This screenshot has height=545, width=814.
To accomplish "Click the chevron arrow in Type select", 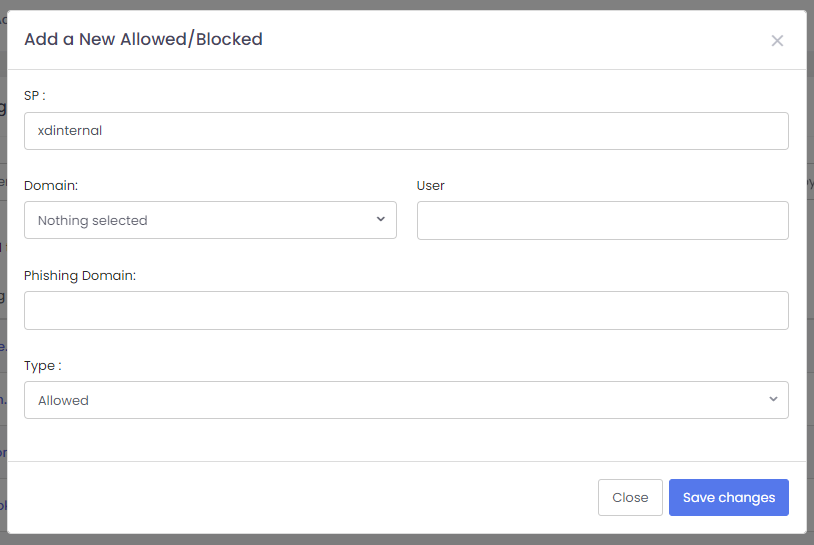I will [773, 399].
